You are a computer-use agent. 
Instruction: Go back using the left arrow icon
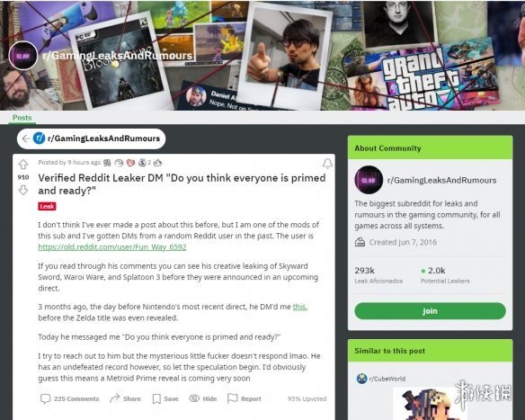click(x=26, y=139)
